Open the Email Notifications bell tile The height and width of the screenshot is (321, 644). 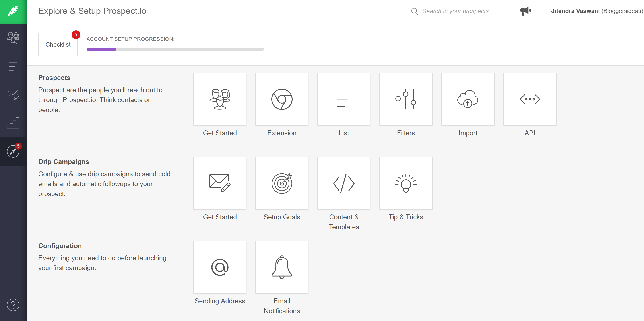tap(282, 267)
